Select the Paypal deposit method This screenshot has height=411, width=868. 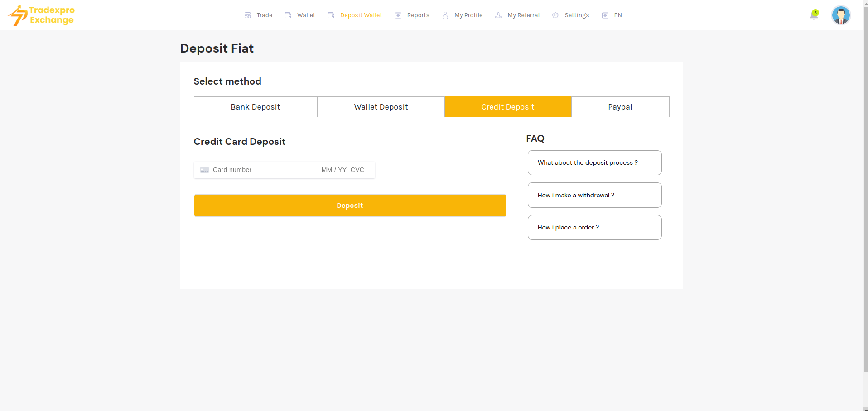pos(620,107)
